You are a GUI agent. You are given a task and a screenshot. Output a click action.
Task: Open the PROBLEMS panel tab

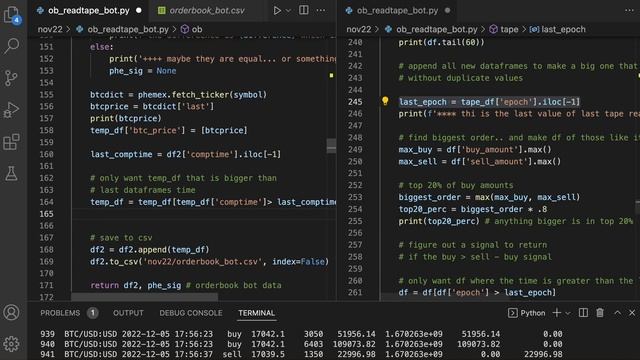tap(60, 313)
